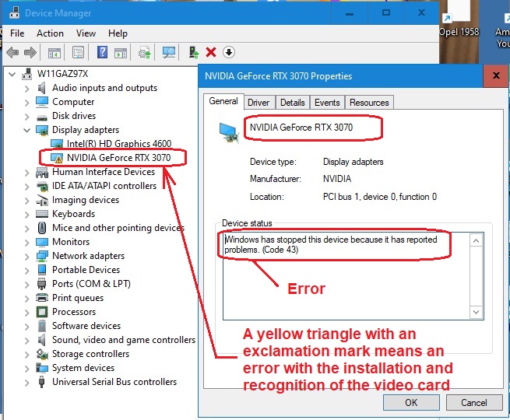This screenshot has width=510, height=420.
Task: Click the Universal Serial Bus controllers icon
Action: point(41,382)
